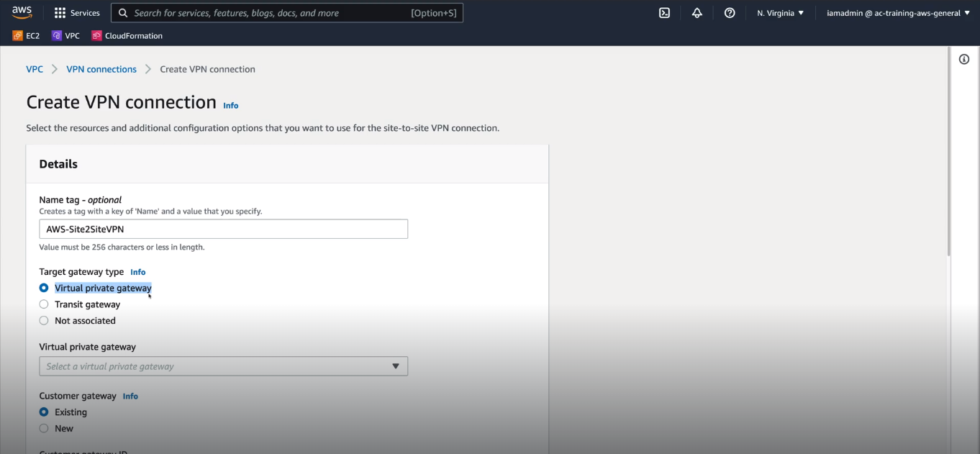Select the Transit gateway option

[x=44, y=304]
